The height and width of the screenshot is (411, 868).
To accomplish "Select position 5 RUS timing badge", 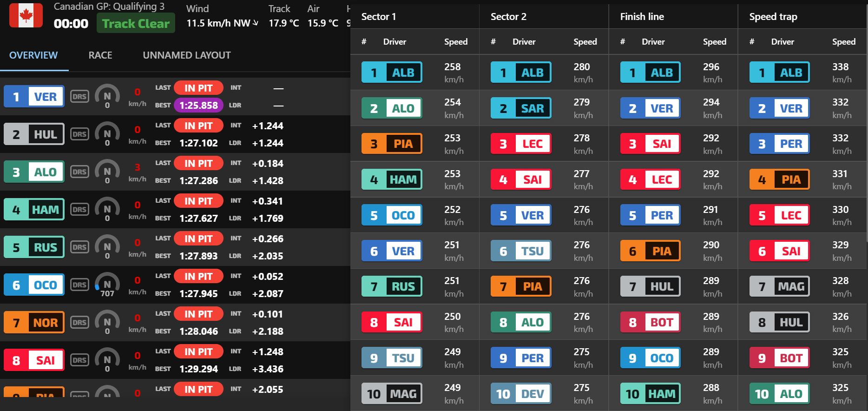I will pyautogui.click(x=34, y=247).
